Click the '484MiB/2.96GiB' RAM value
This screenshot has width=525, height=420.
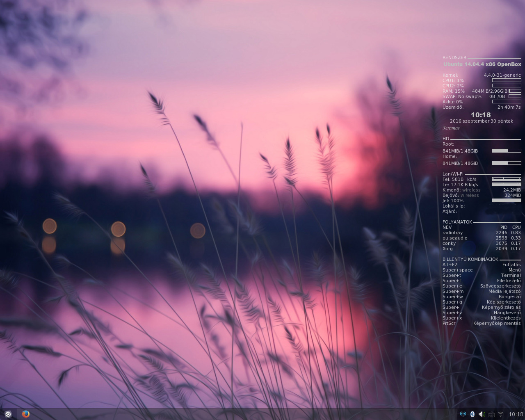point(490,91)
